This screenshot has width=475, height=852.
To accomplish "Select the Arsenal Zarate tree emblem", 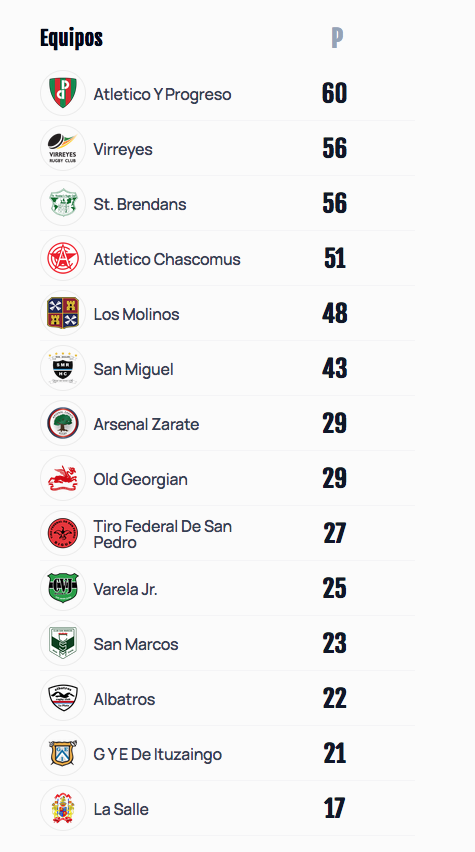I will (x=63, y=423).
